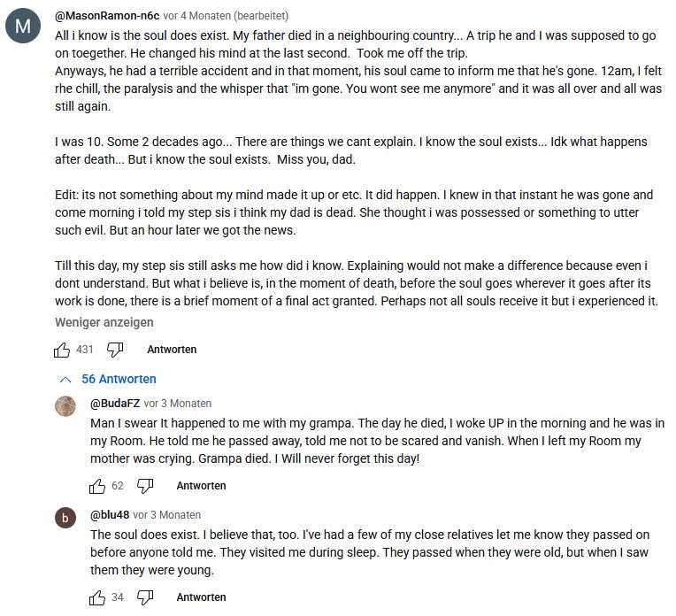676x616 pixels.
Task: Like MasonRamon-n6c's comment
Action: point(62,350)
